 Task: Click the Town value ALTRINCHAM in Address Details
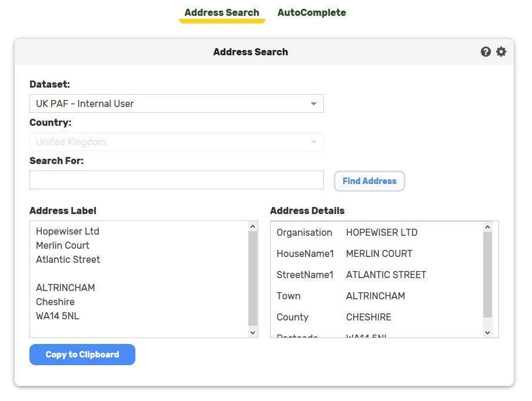(375, 296)
